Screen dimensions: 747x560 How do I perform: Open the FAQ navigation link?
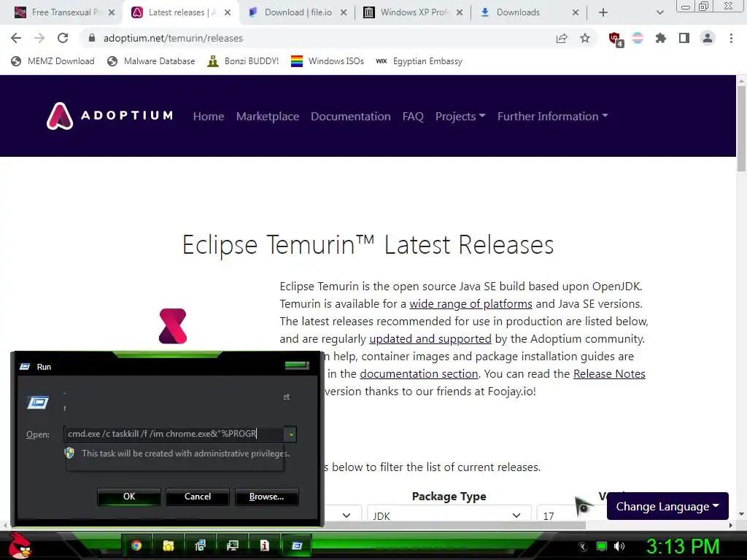tap(413, 116)
